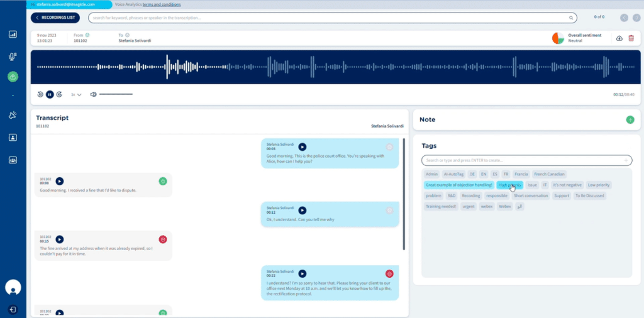
Task: Open the microphone recordings sidebar icon
Action: (13, 55)
